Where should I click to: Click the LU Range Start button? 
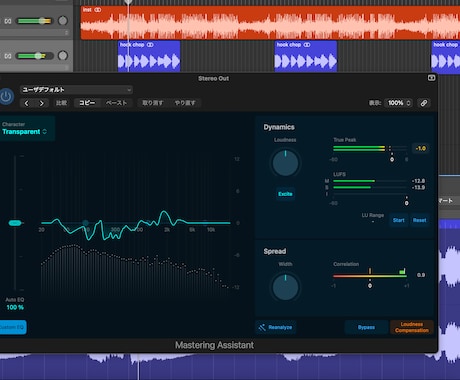coord(399,220)
